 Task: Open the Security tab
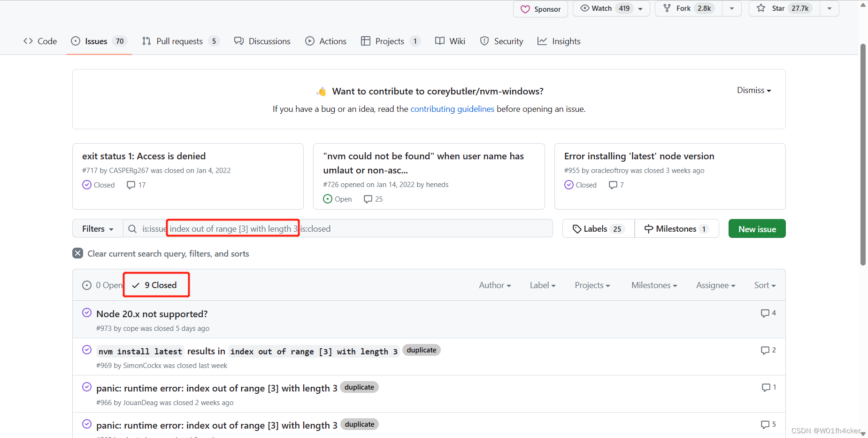pos(501,41)
